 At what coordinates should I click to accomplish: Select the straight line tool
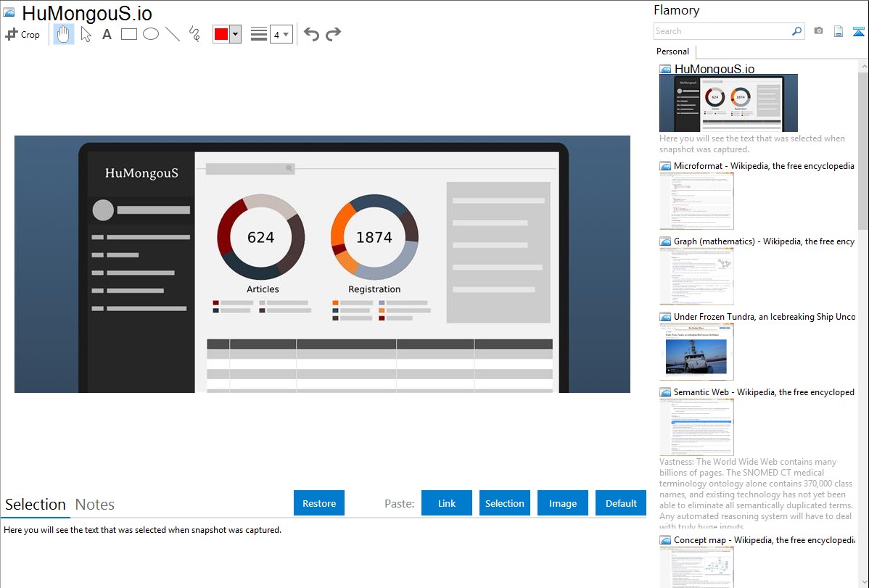pyautogui.click(x=173, y=34)
